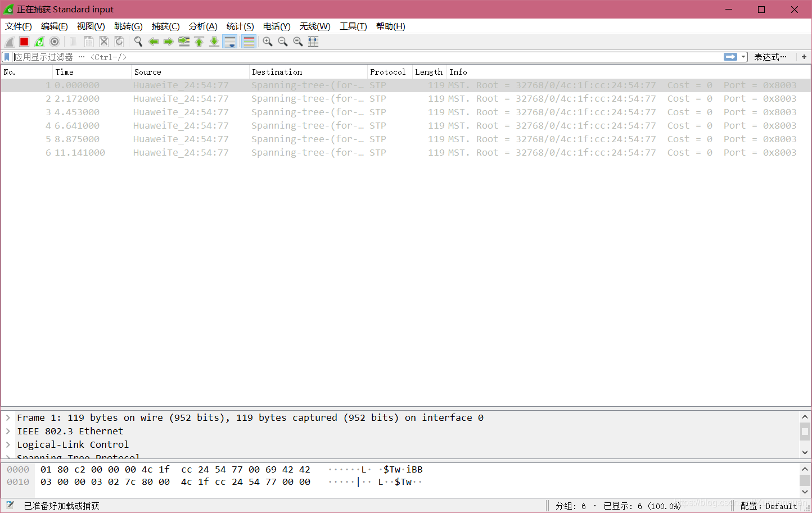
Task: Select hex row offset 0010
Action: pos(18,482)
